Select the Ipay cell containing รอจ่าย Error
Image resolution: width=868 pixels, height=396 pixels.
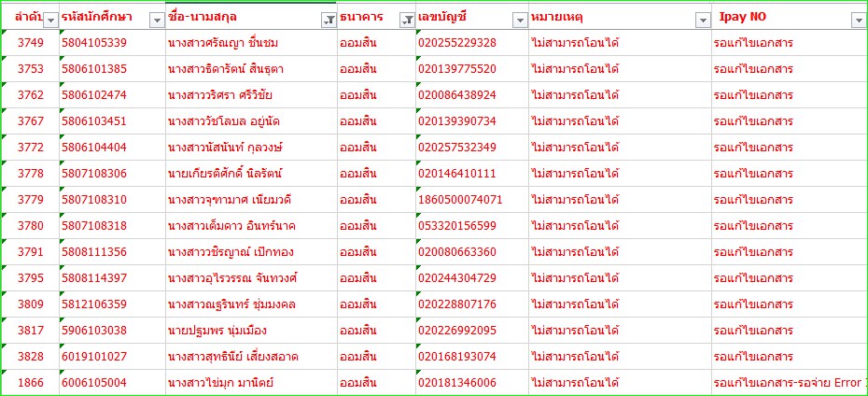coord(789,383)
